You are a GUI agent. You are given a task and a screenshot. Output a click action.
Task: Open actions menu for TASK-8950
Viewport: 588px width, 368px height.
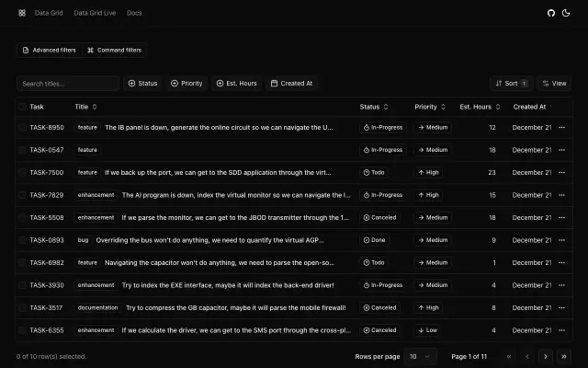(561, 128)
